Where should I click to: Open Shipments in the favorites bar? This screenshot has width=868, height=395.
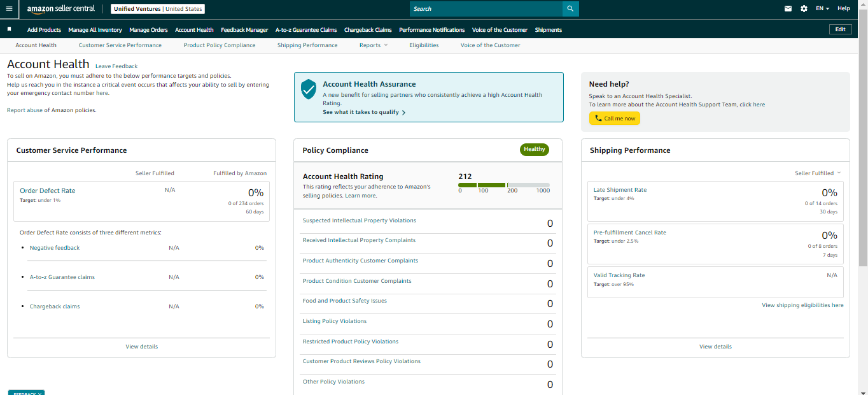[548, 30]
